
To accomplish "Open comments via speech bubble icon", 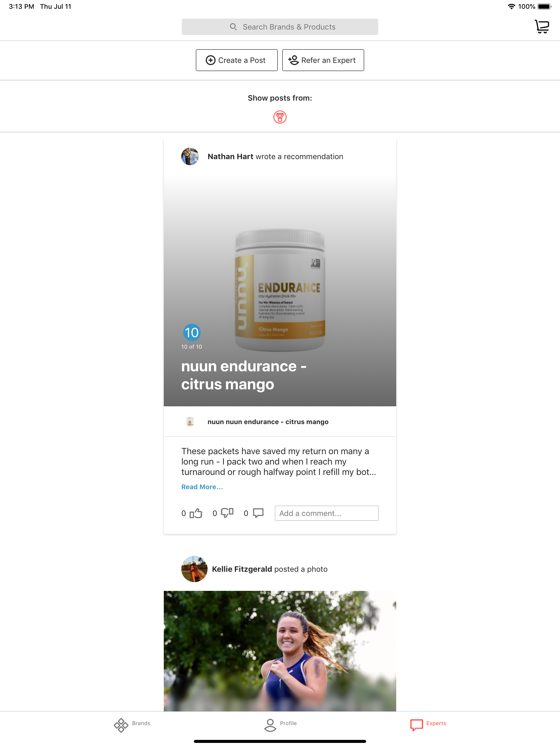I will 258,513.
